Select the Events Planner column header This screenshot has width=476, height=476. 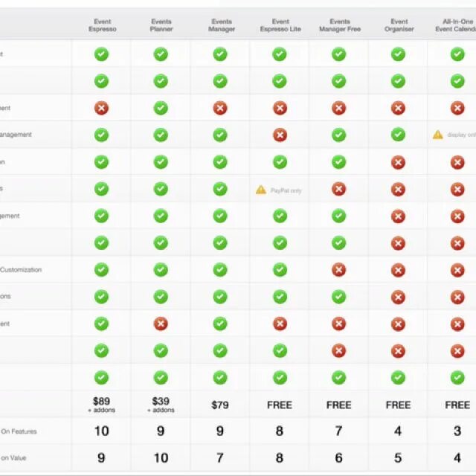[161, 25]
